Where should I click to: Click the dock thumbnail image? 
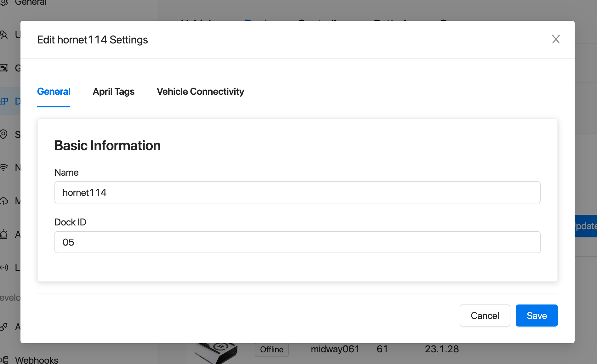216,353
